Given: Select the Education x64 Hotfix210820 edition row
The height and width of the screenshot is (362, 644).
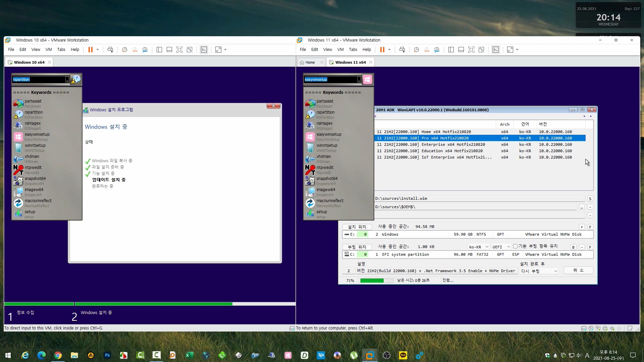Looking at the screenshot, I should (x=480, y=151).
